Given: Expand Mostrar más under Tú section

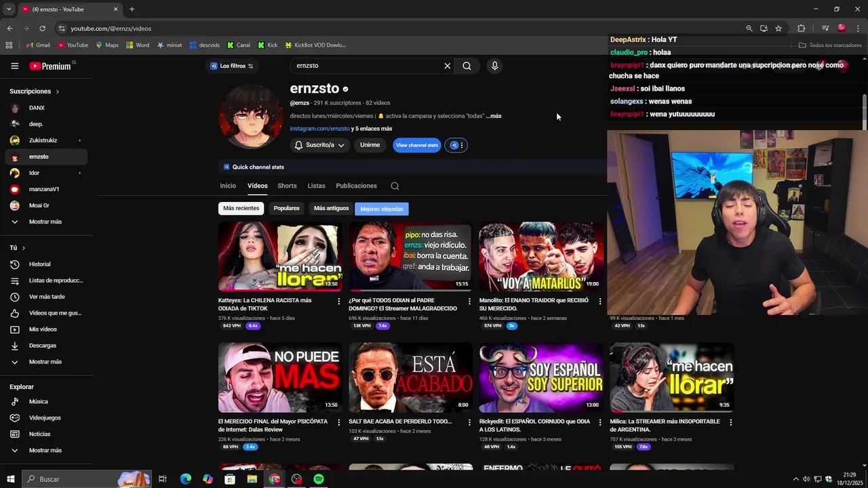Looking at the screenshot, I should pos(46,362).
